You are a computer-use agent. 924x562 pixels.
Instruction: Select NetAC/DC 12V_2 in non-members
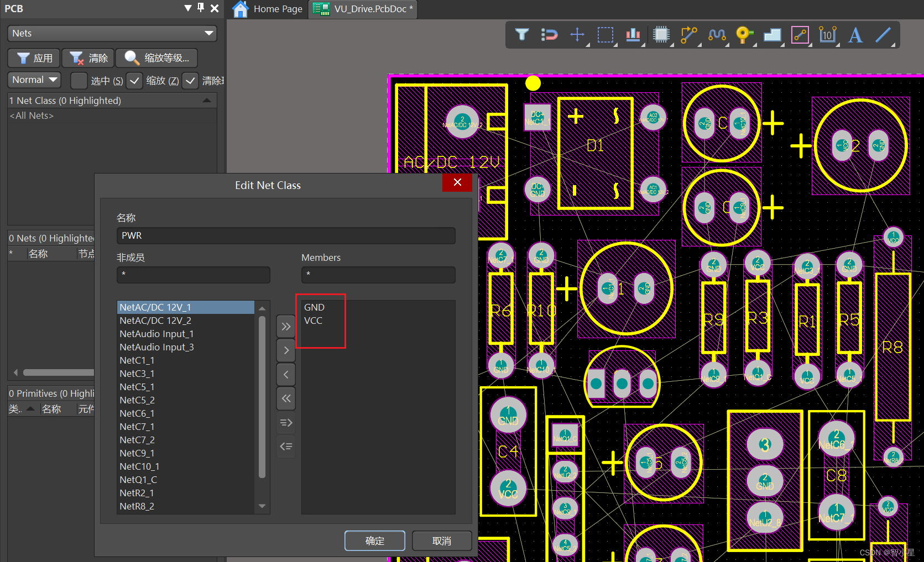pyautogui.click(x=186, y=321)
